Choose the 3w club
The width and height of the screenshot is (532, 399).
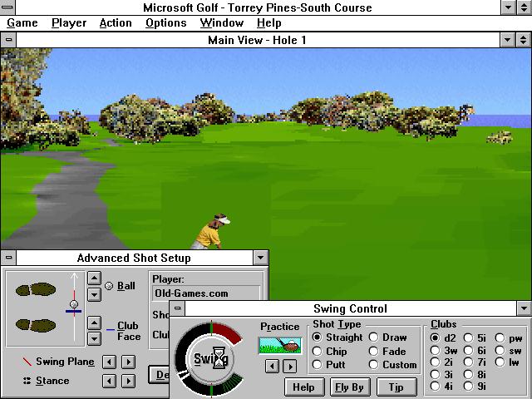(x=444, y=350)
